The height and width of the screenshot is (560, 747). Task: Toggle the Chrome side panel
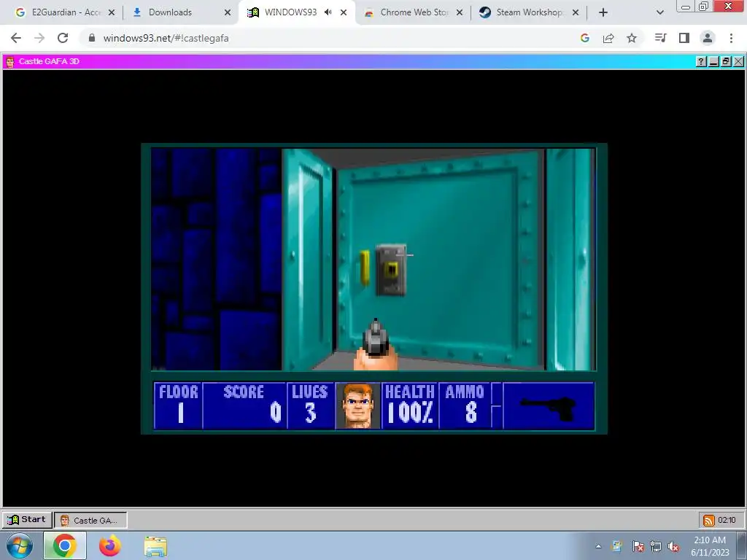(684, 38)
